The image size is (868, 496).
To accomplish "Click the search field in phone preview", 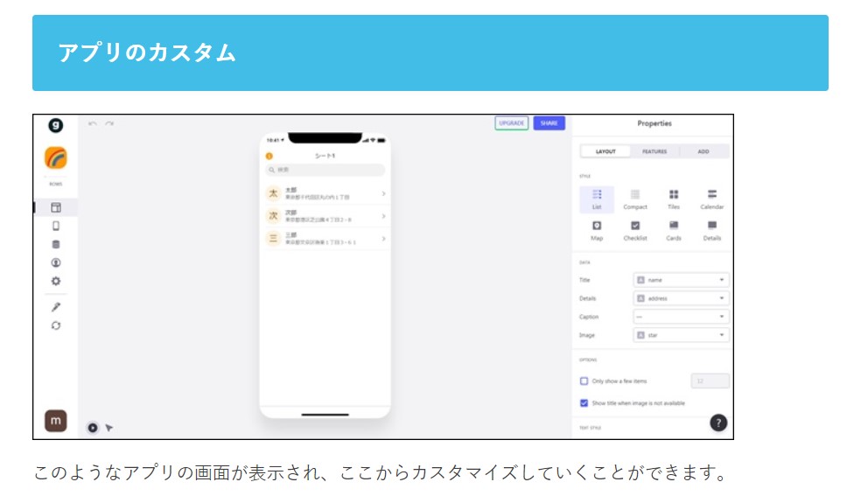I will tap(325, 170).
